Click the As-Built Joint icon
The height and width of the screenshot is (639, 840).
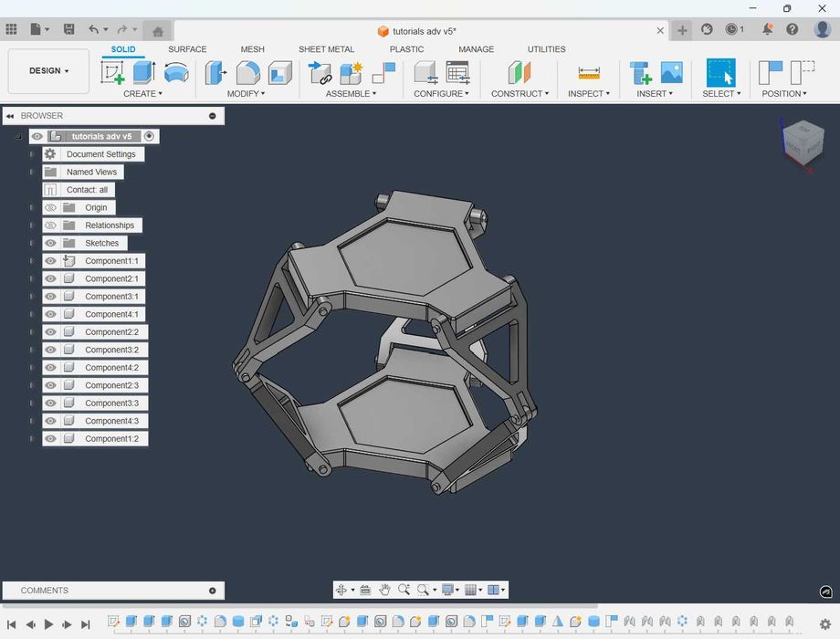(x=383, y=72)
